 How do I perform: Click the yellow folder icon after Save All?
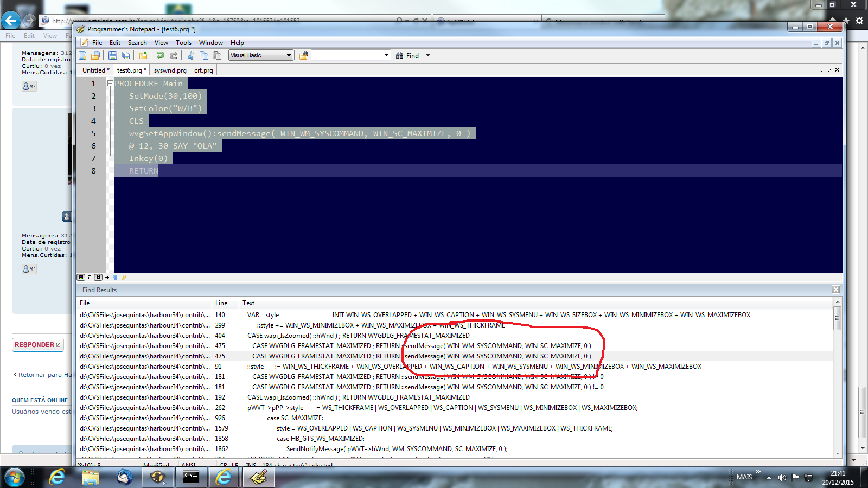pyautogui.click(x=143, y=55)
